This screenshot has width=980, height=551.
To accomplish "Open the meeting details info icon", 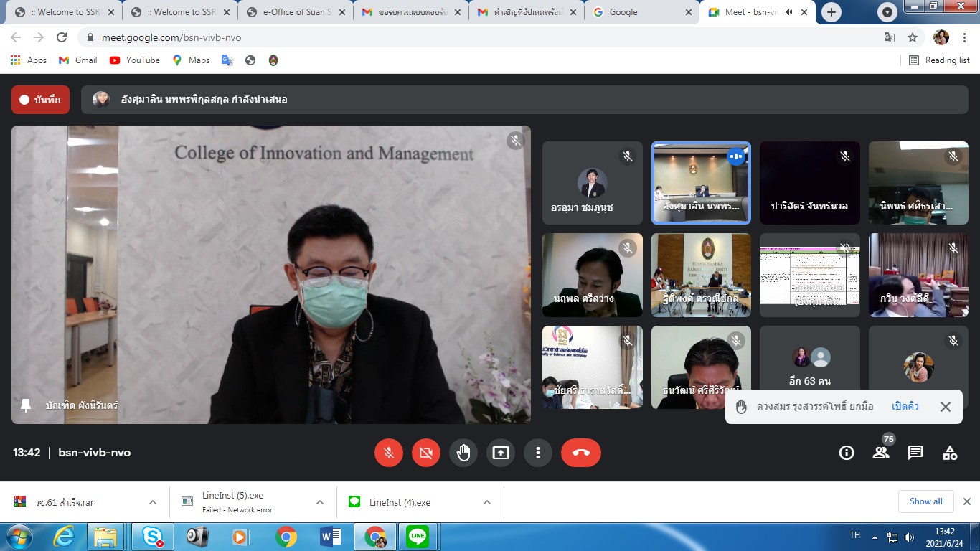I will pyautogui.click(x=847, y=453).
